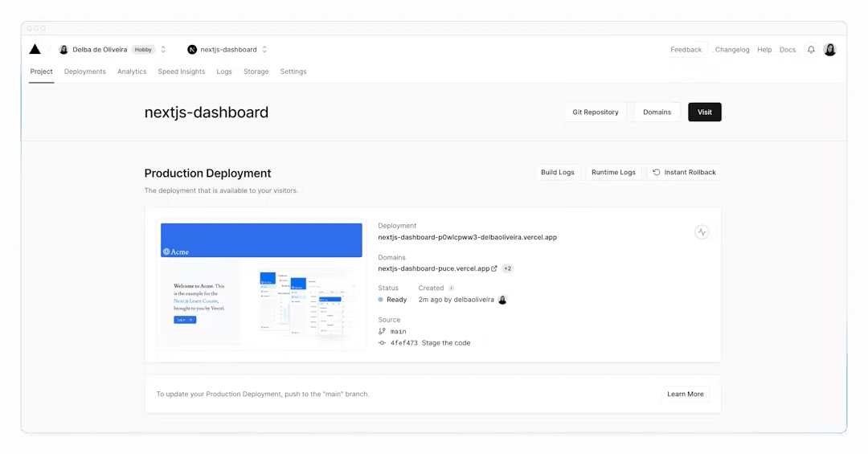This screenshot has height=454, width=868.
Task: Click "2m ago by delbaoliveira" text
Action: (x=457, y=300)
